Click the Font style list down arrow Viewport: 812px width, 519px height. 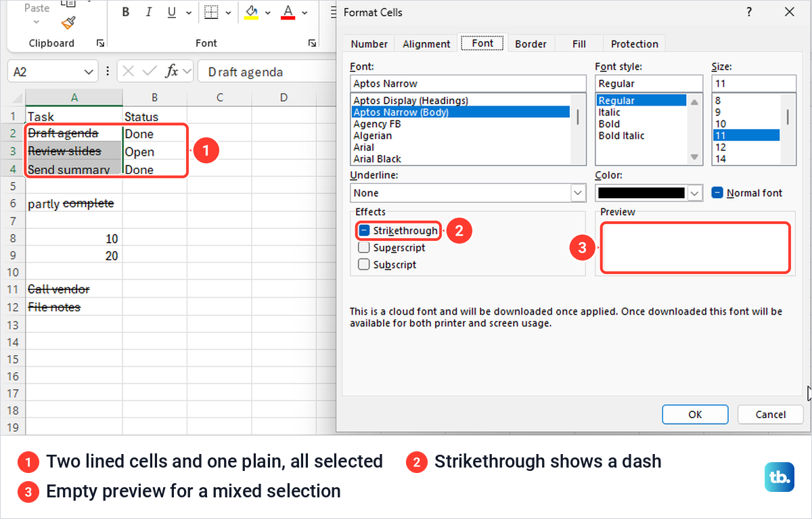click(694, 157)
